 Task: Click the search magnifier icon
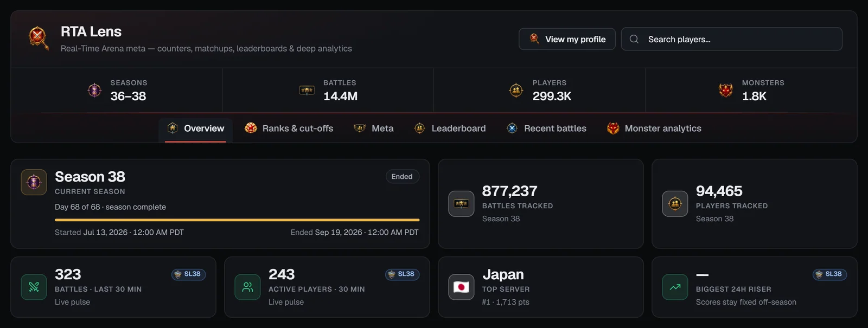[x=634, y=39]
